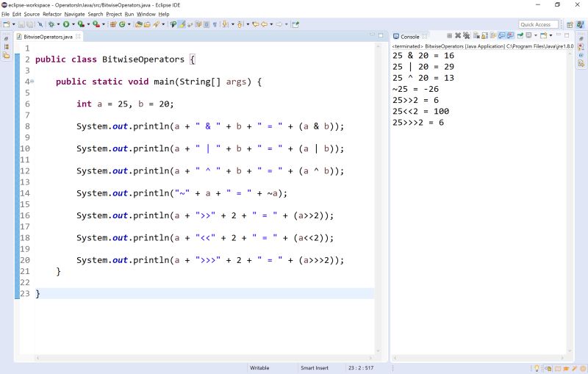Screen dimensions: 588x374
Task: Toggle console Scroll Lock icon
Action: point(485,35)
